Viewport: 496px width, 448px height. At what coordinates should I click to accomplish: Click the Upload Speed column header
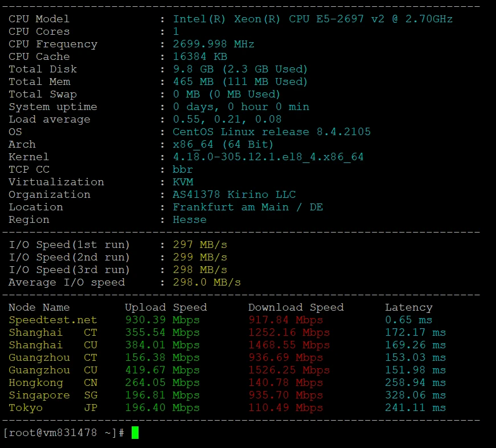click(x=166, y=307)
